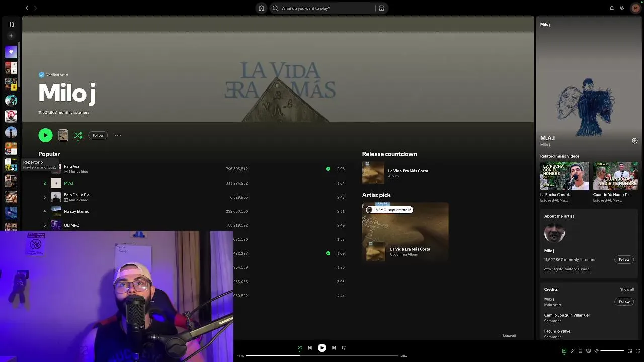Toggle the saved checkmark on the 3:09 track

[x=328, y=253]
